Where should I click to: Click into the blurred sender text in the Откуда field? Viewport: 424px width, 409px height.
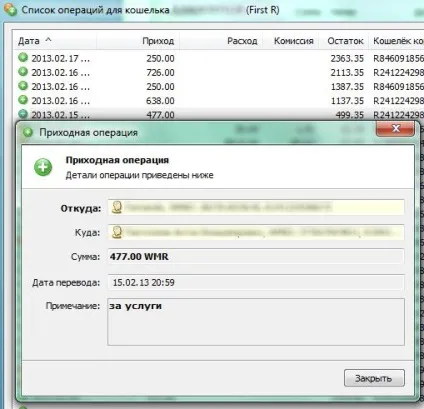point(229,207)
